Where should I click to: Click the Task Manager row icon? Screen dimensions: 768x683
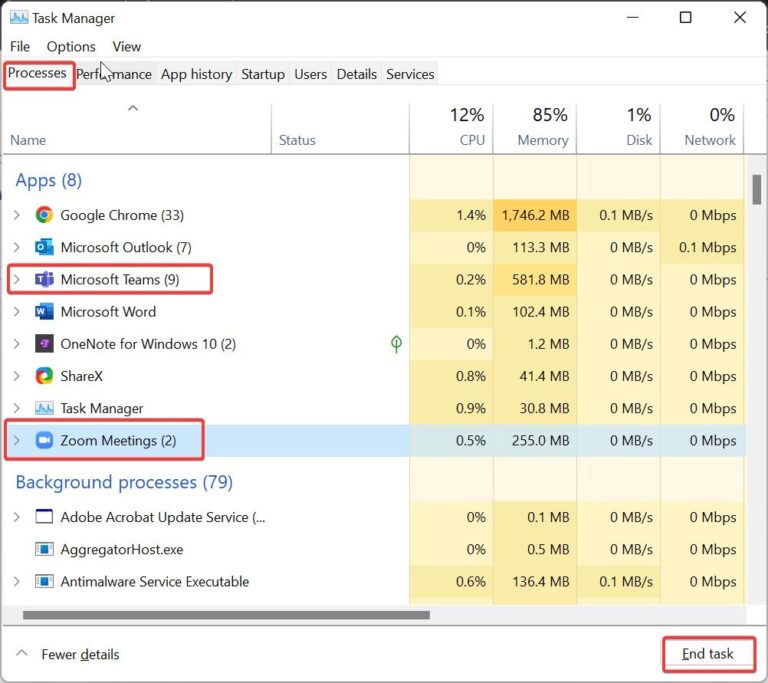[x=44, y=408]
